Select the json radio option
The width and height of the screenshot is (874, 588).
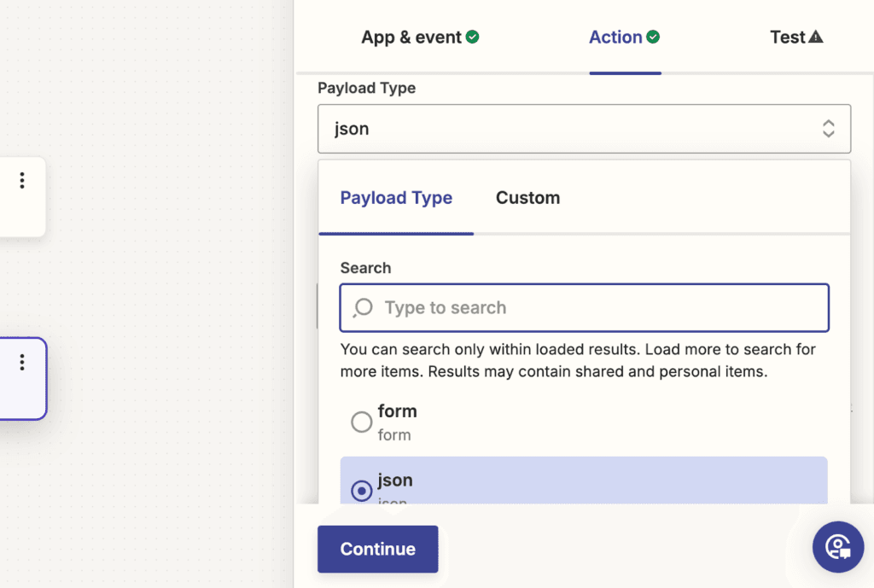click(x=362, y=491)
